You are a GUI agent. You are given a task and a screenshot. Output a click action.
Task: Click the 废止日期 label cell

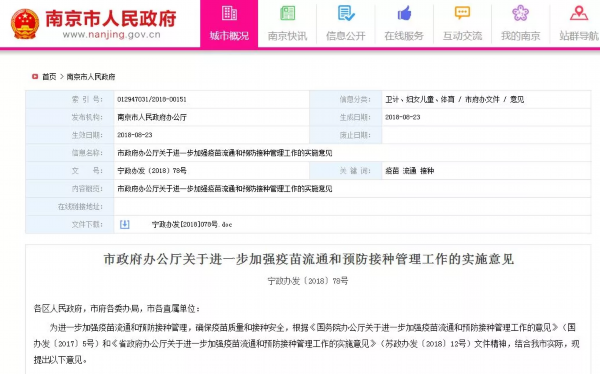(346, 135)
